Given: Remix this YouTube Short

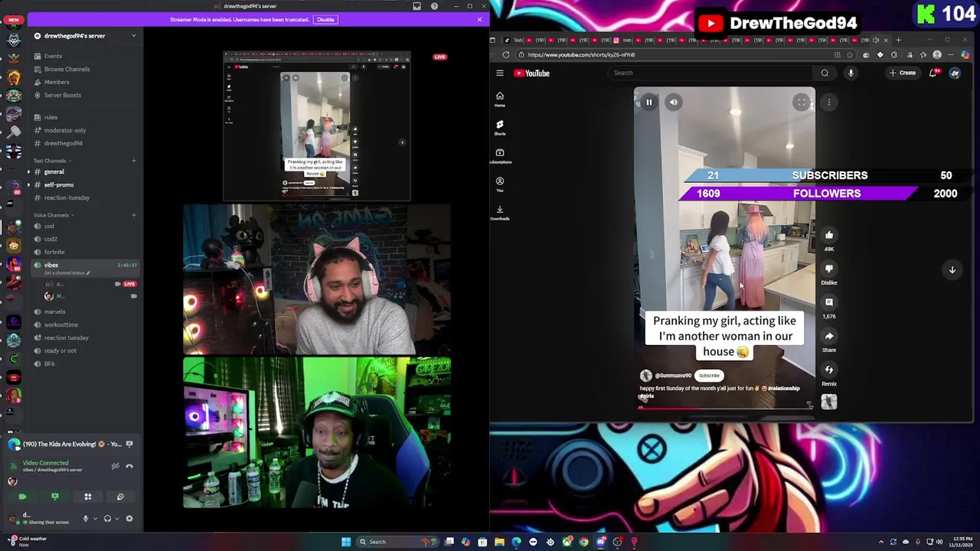Looking at the screenshot, I should (829, 370).
